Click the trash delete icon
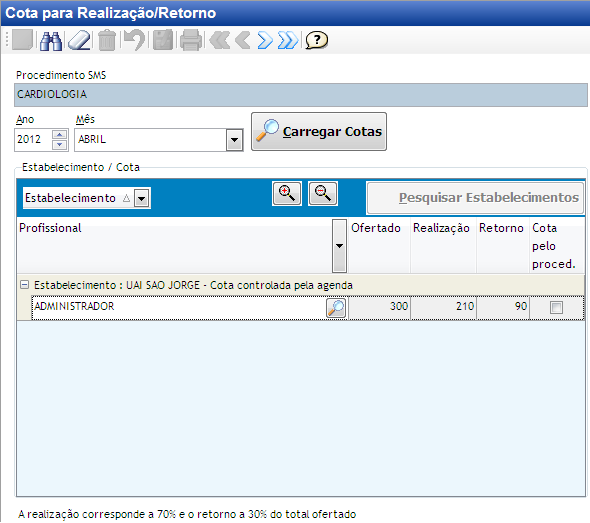Image resolution: width=590 pixels, height=523 pixels. click(107, 41)
